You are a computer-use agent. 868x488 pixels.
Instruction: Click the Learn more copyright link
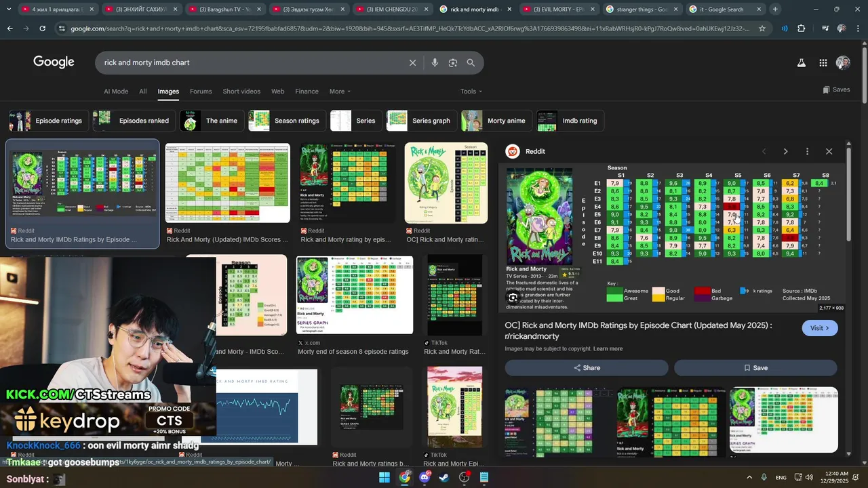[608, 349]
